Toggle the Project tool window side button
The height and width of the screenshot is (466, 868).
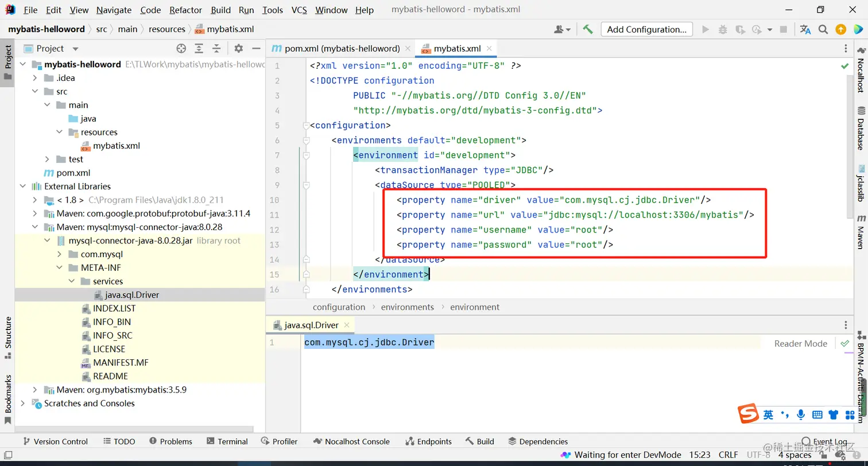tap(8, 63)
